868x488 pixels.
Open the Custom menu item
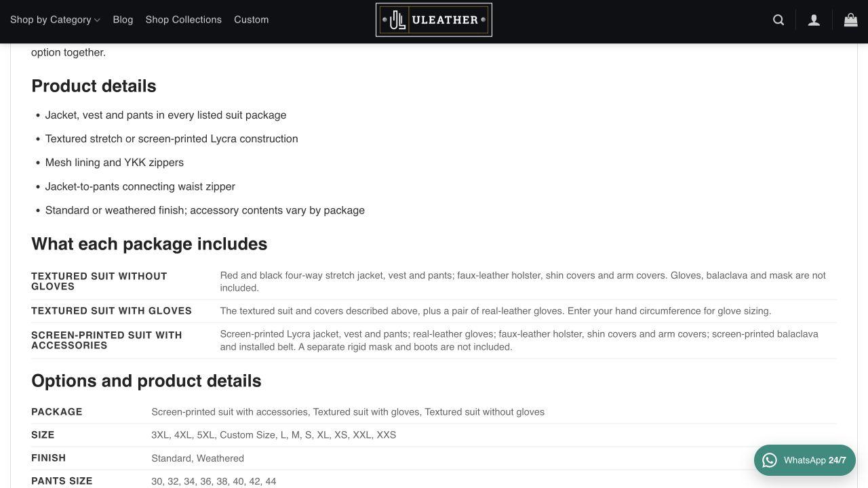(x=252, y=20)
